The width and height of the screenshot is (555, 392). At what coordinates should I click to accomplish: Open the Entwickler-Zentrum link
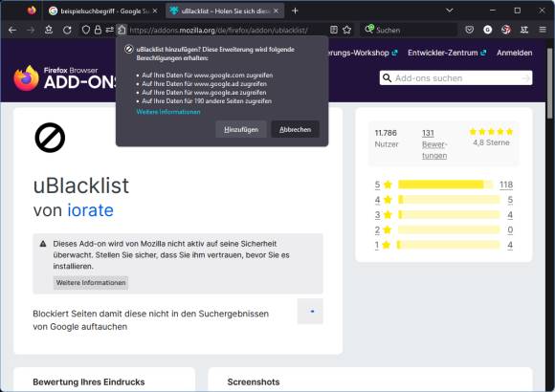(x=447, y=53)
